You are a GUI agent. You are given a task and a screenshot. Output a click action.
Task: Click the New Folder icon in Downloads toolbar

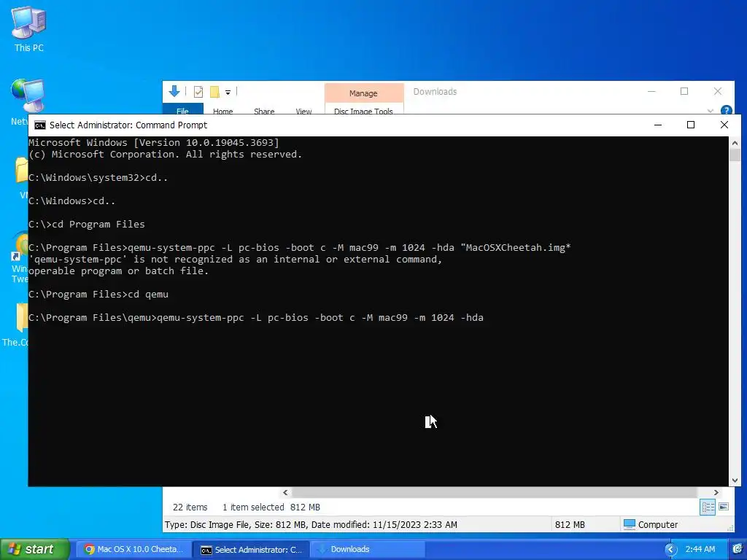215,92
